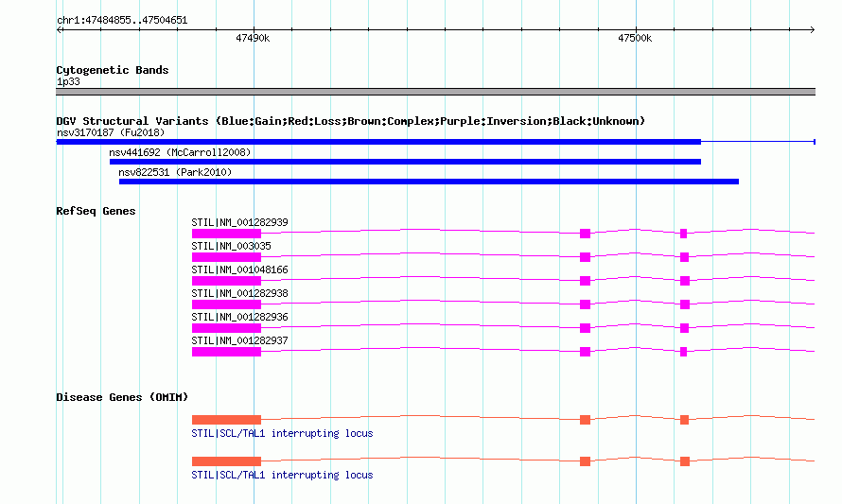Click the 47500k ruler label
The image size is (842, 504).
pos(635,38)
